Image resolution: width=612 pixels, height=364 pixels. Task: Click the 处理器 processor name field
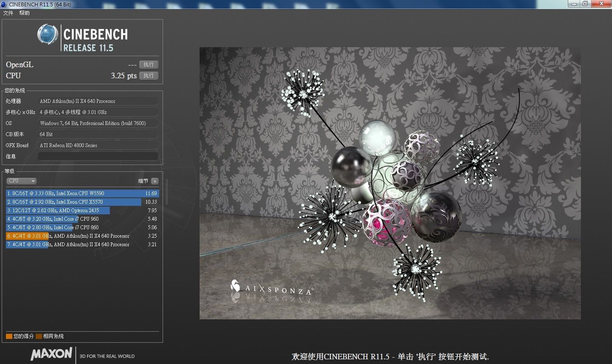click(x=98, y=101)
